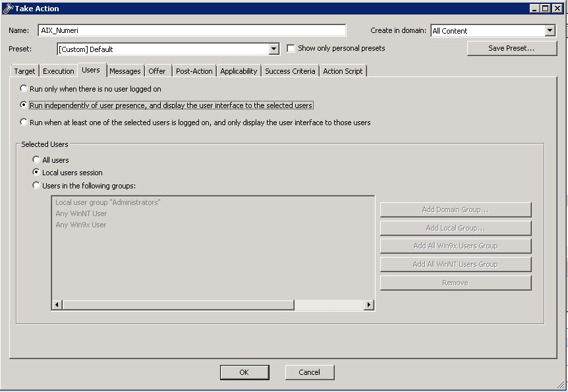Go to the Success Criteria tab
568x392 pixels.
(x=290, y=70)
